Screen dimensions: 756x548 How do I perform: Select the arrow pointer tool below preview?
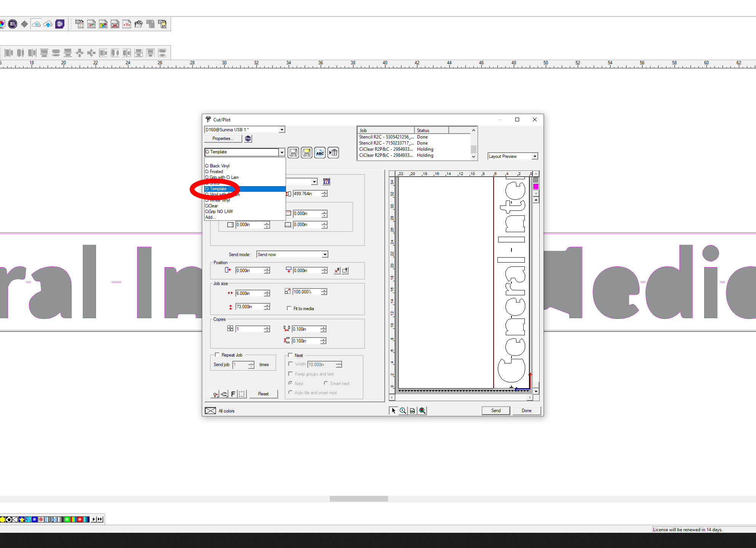coord(393,411)
